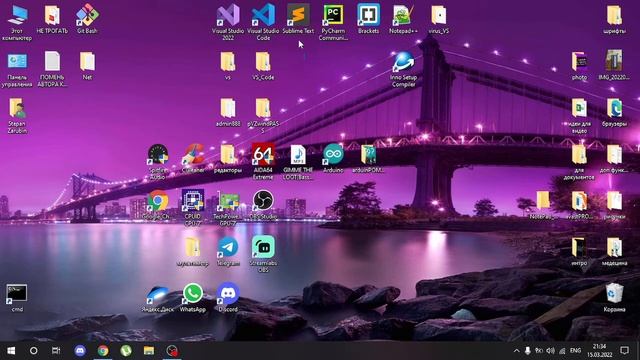Select Inno Setup Compiler icon

pos(404,62)
